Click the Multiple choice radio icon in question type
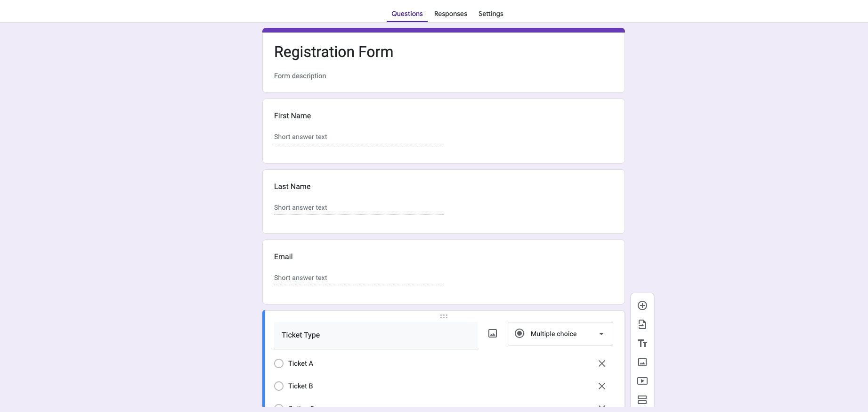 (x=519, y=333)
